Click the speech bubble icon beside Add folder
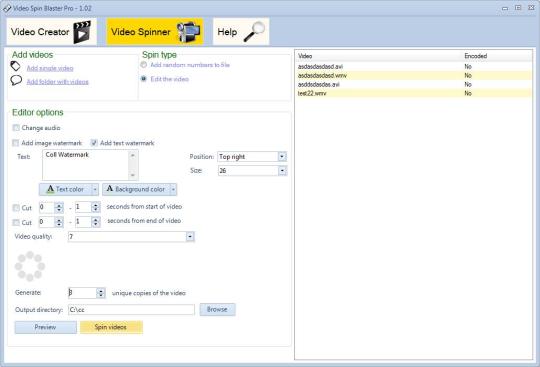 (16, 81)
